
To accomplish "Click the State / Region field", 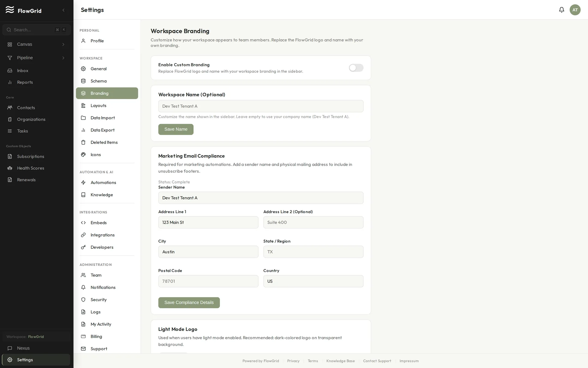I will (313, 252).
